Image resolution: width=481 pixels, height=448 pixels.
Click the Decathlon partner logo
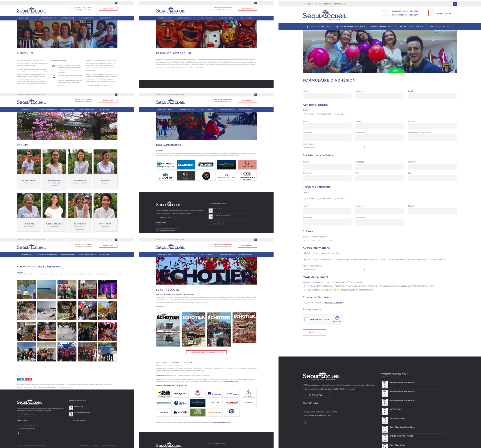[186, 165]
